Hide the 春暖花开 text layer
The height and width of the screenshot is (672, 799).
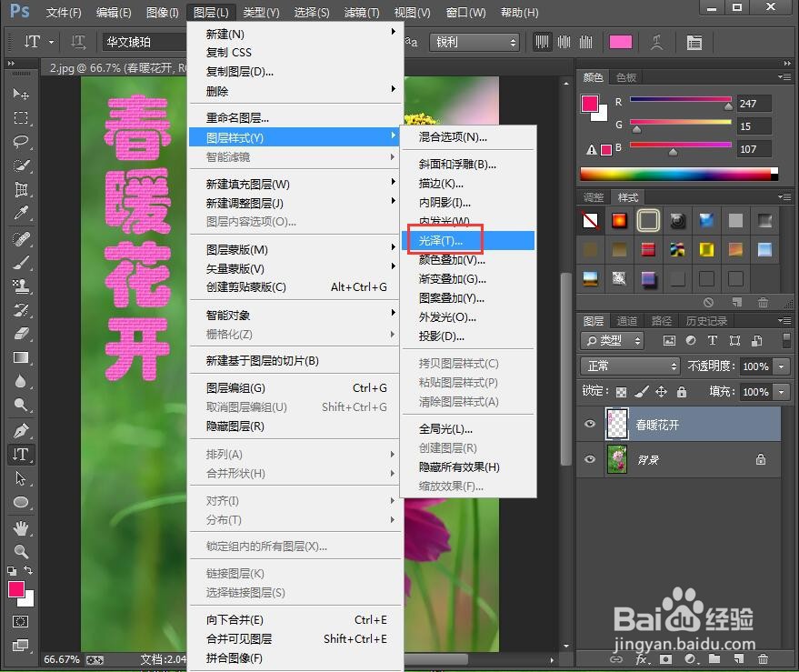590,425
